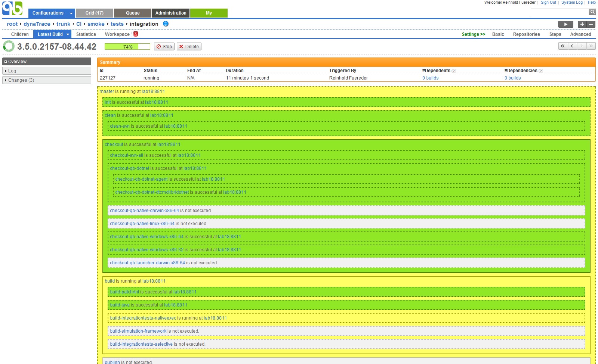The height and width of the screenshot is (364, 598).
Task: Run the configuration with the play button
Action: (565, 24)
